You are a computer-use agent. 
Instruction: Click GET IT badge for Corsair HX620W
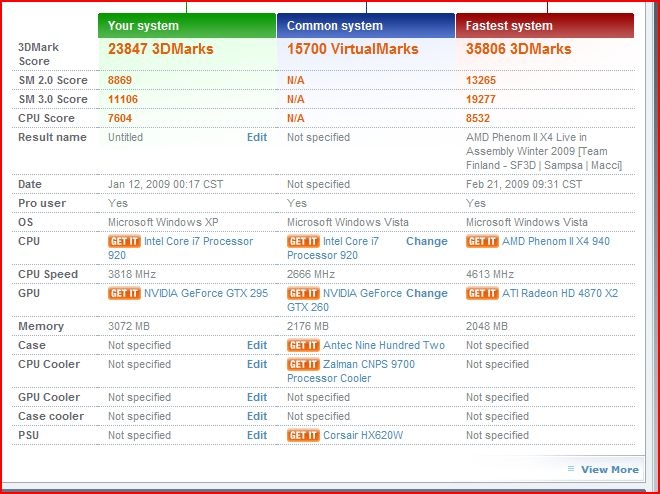click(303, 435)
